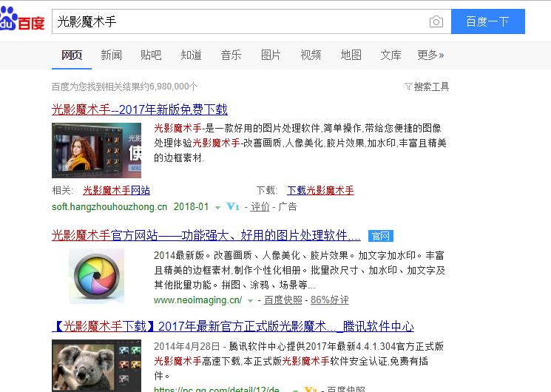551x392 pixels.
Task: Click the result count text 6,980,000个
Action: [173, 87]
